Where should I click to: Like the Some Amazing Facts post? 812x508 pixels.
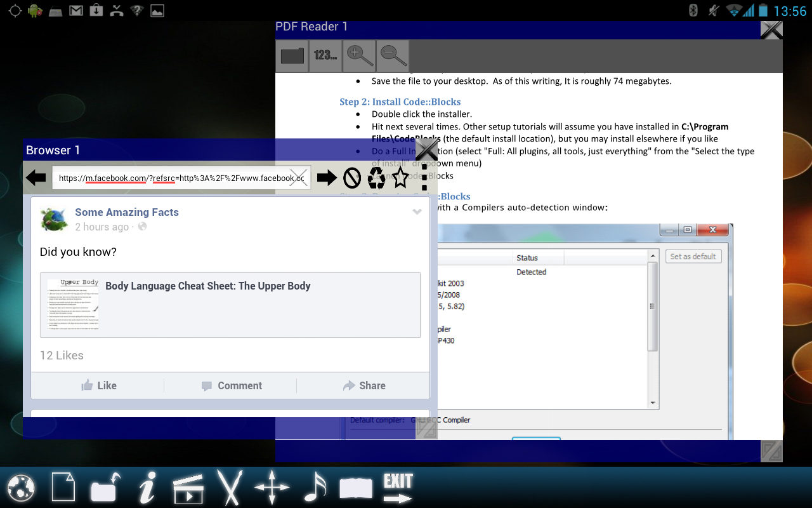pyautogui.click(x=100, y=385)
